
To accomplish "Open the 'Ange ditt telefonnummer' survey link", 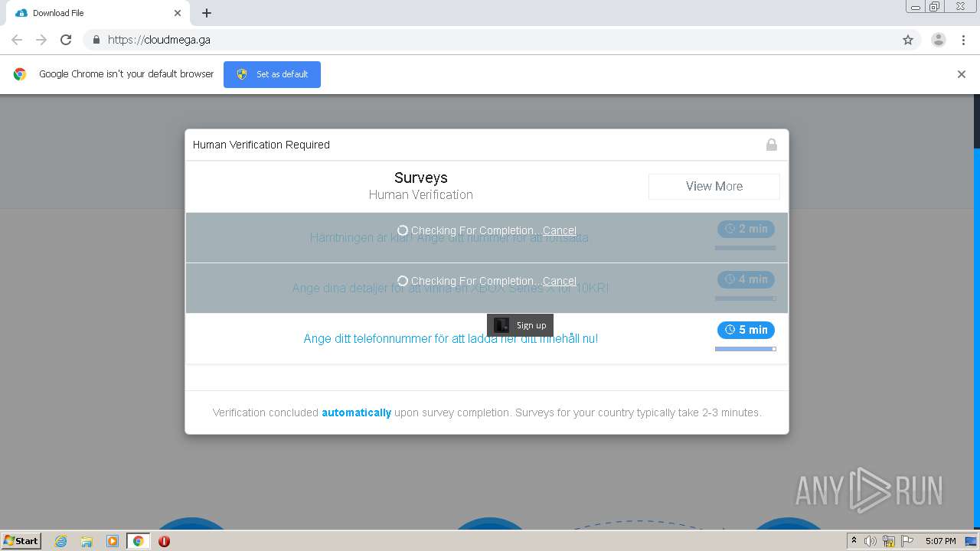I will [450, 338].
